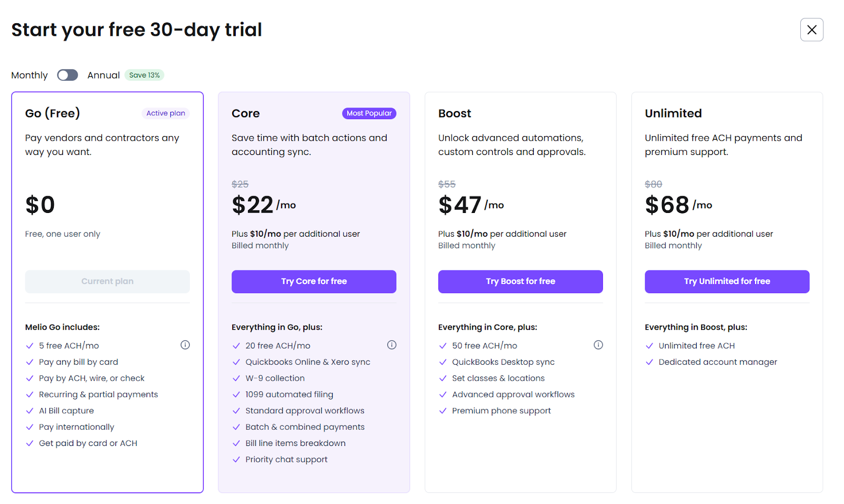
Task: Select the Unlimited plan heading
Action: pos(673,113)
